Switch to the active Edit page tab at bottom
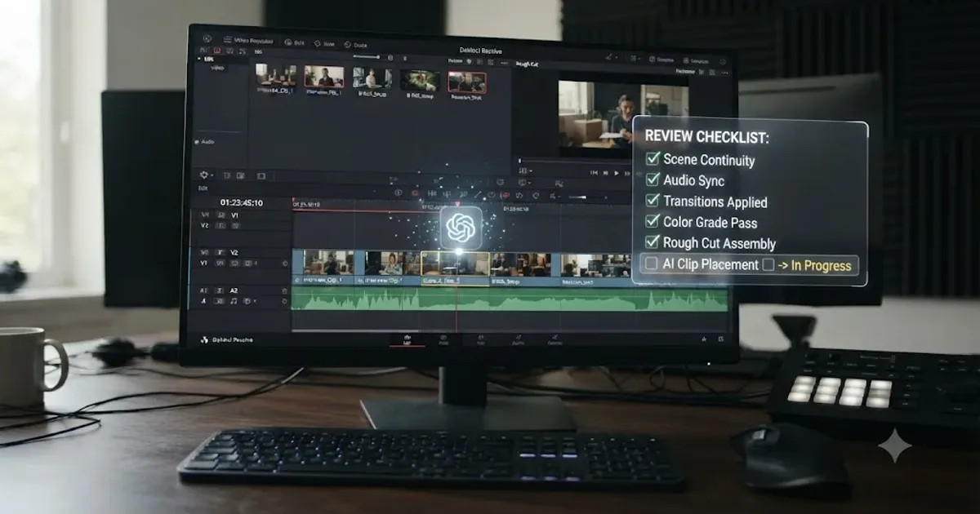 click(408, 339)
